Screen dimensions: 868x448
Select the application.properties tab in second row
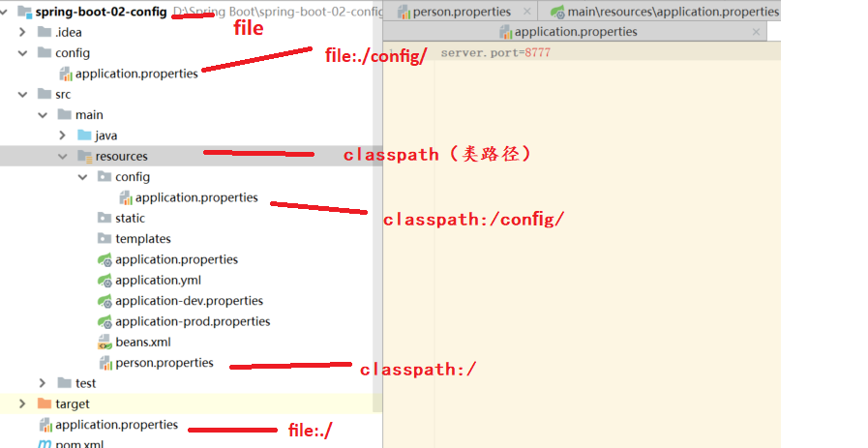pos(575,32)
